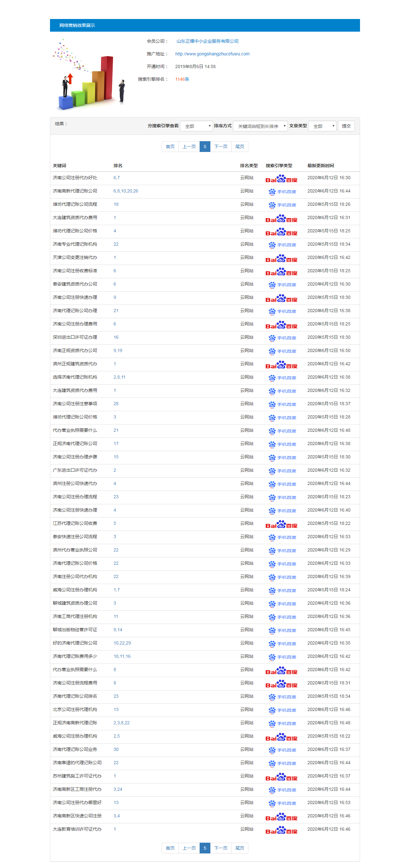Go to 下一页 in the top pagination

(221, 147)
